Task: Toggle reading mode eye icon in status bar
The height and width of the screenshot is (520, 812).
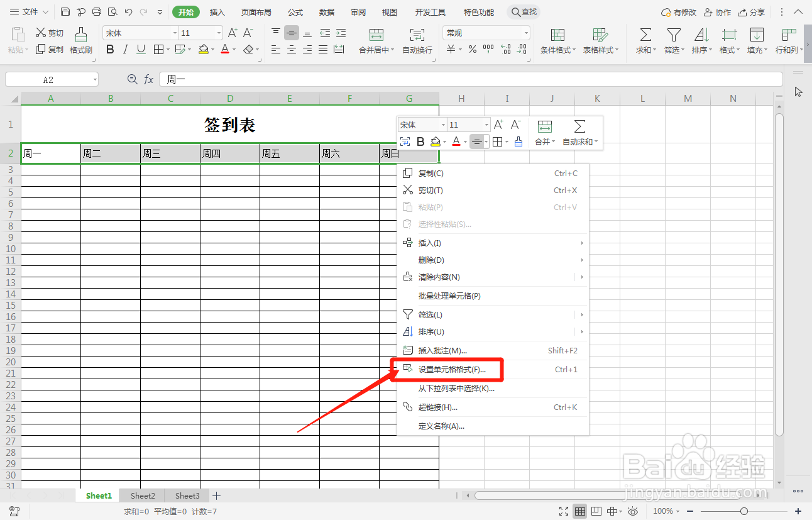Action: pos(633,511)
